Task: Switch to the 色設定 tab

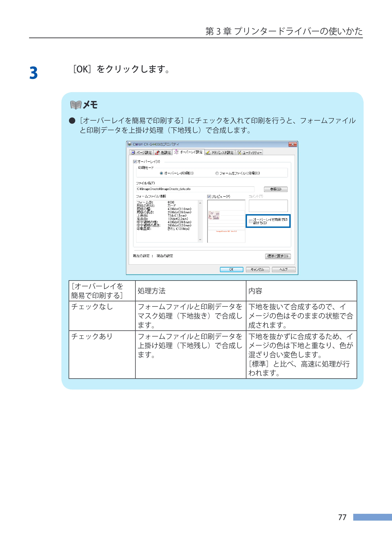Action: pyautogui.click(x=163, y=152)
